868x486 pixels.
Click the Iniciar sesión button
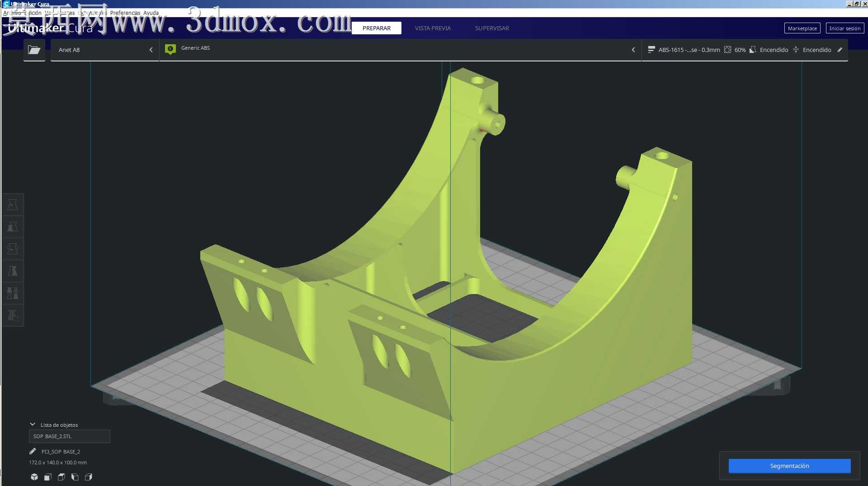coord(844,28)
